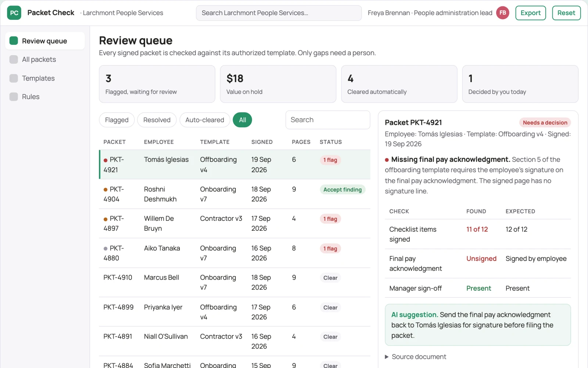588x368 pixels.
Task: Click the Export button
Action: [530, 13]
